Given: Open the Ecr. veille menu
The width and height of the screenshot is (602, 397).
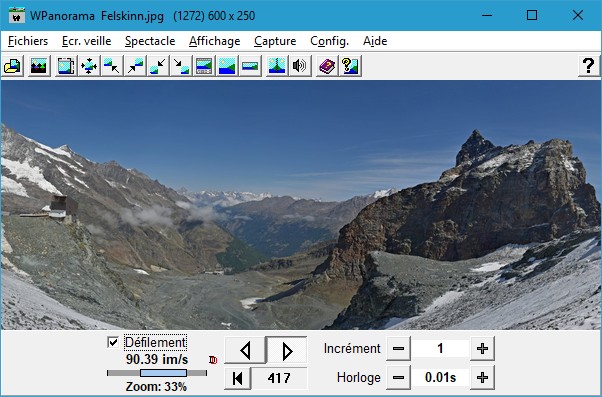Looking at the screenshot, I should [86, 41].
